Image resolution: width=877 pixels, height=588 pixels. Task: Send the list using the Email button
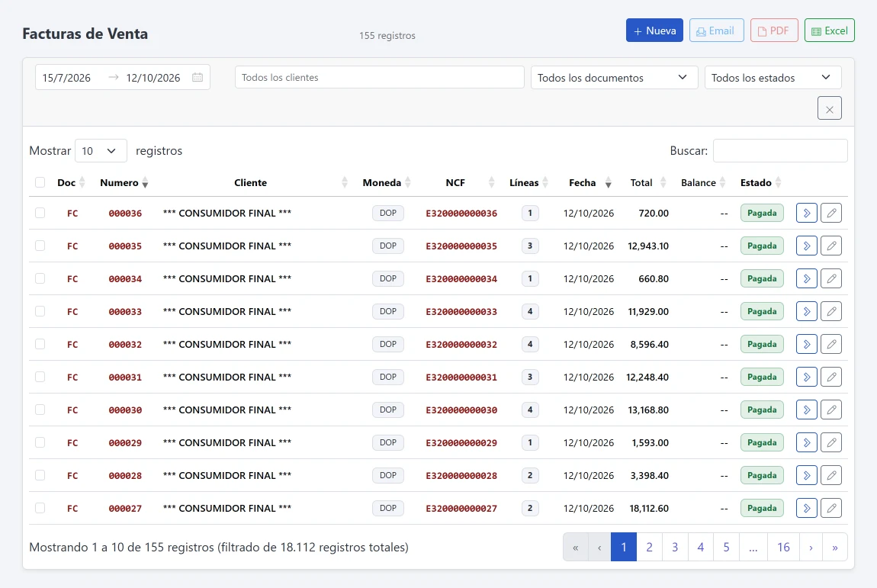tap(717, 31)
